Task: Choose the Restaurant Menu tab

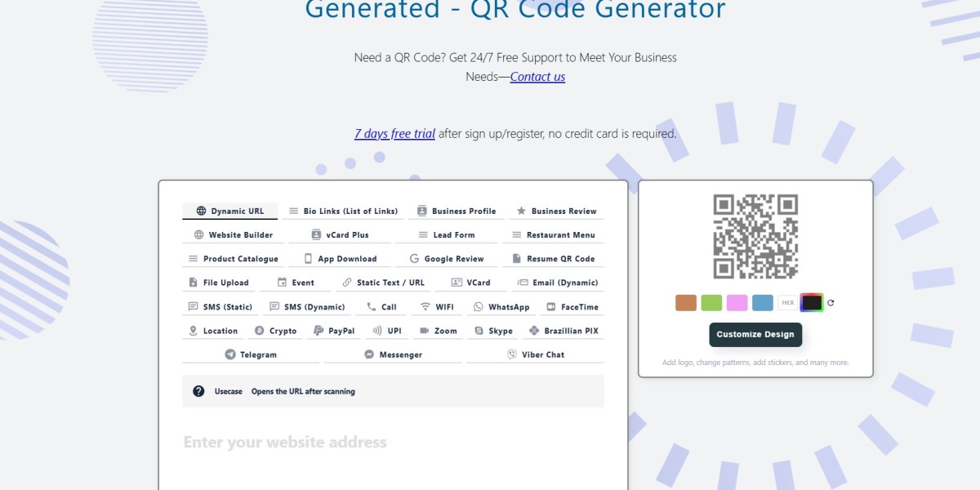Action: (x=553, y=234)
